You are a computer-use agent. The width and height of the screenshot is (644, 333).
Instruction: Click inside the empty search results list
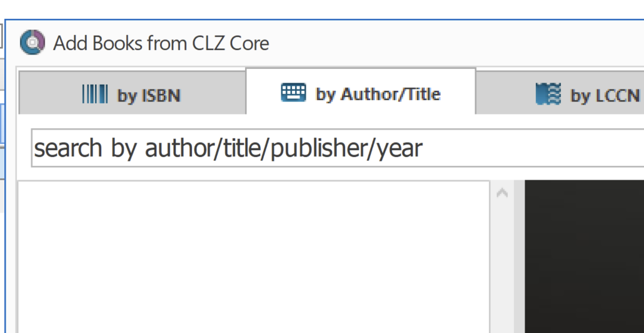click(253, 238)
